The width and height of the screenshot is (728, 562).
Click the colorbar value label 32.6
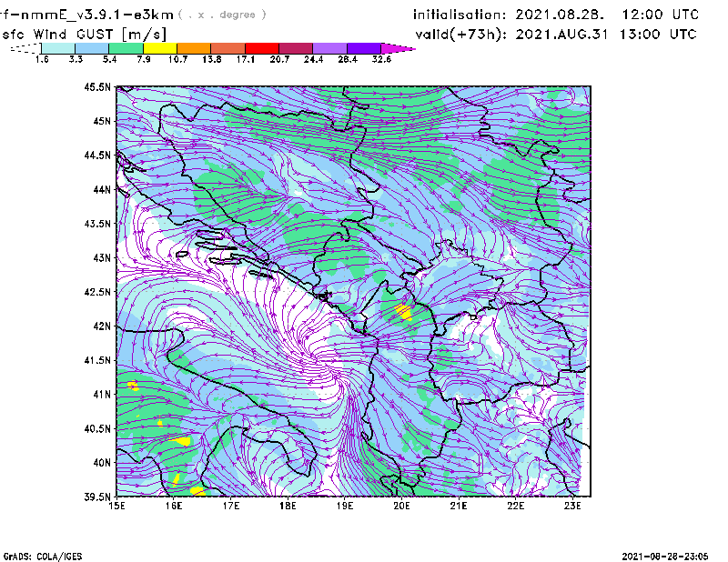pyautogui.click(x=381, y=59)
